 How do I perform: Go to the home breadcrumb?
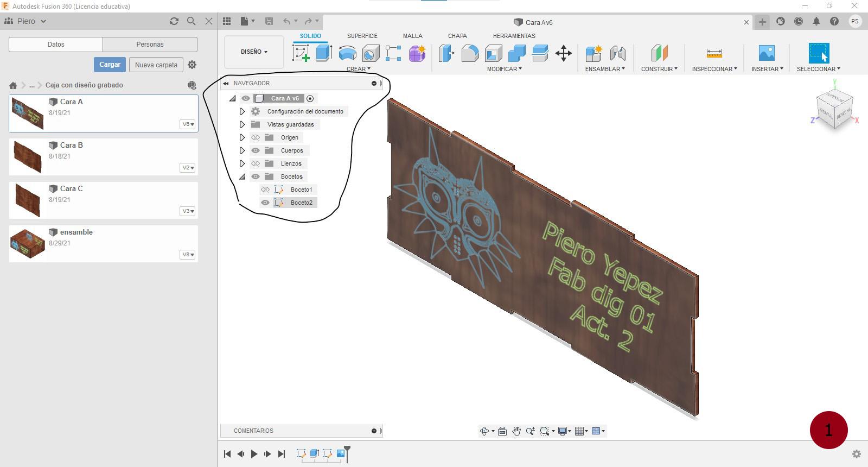click(x=13, y=85)
